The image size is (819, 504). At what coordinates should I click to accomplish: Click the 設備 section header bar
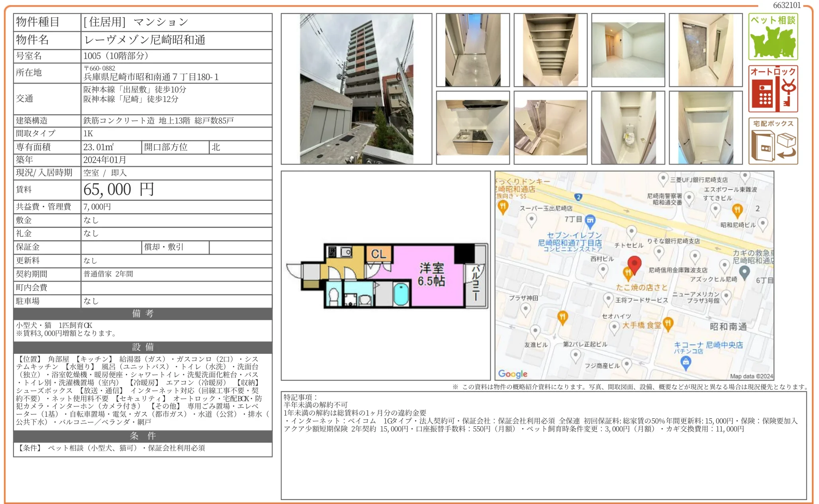click(143, 347)
